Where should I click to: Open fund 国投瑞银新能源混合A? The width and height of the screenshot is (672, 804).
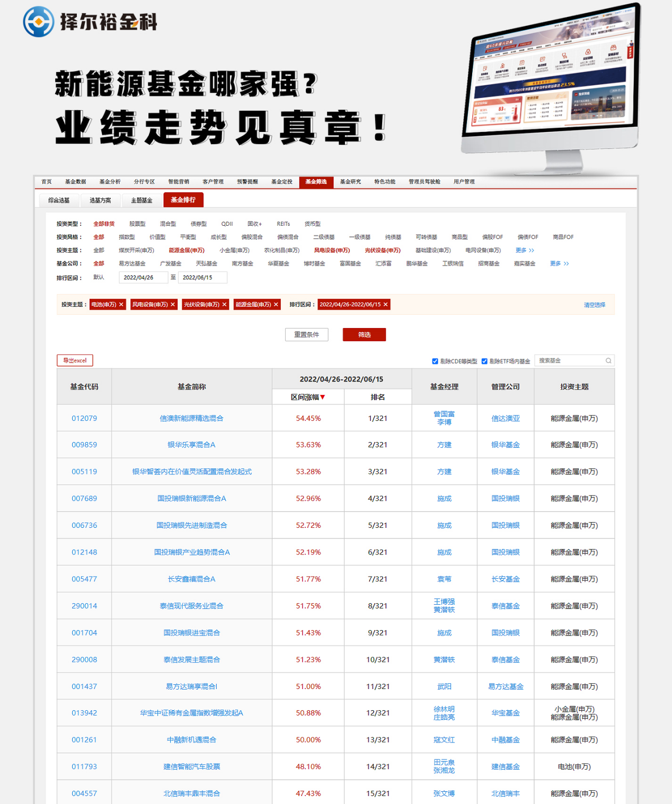(191, 498)
